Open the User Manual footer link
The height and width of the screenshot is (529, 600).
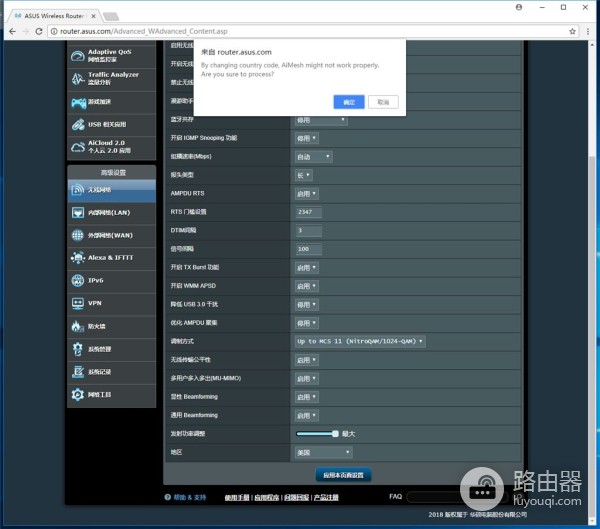237,497
